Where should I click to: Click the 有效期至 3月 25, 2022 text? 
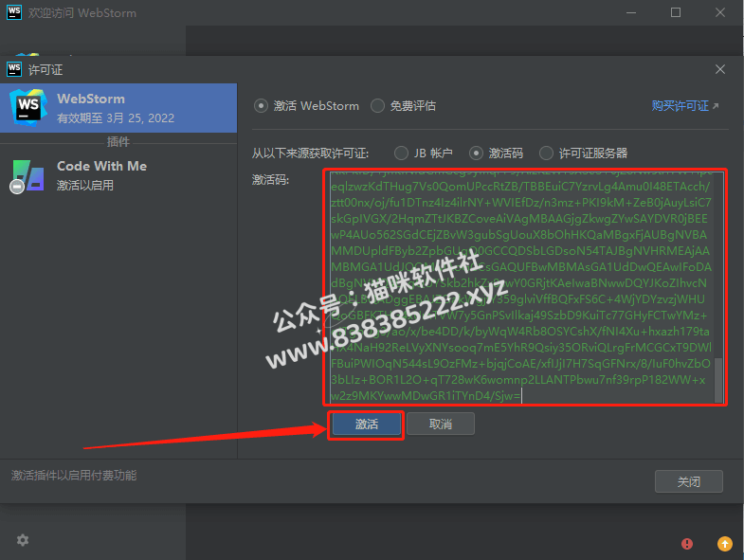pyautogui.click(x=116, y=118)
